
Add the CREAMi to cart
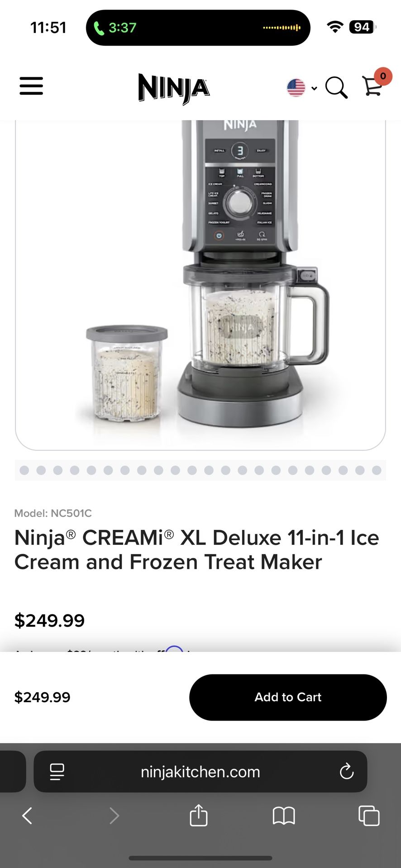(288, 697)
